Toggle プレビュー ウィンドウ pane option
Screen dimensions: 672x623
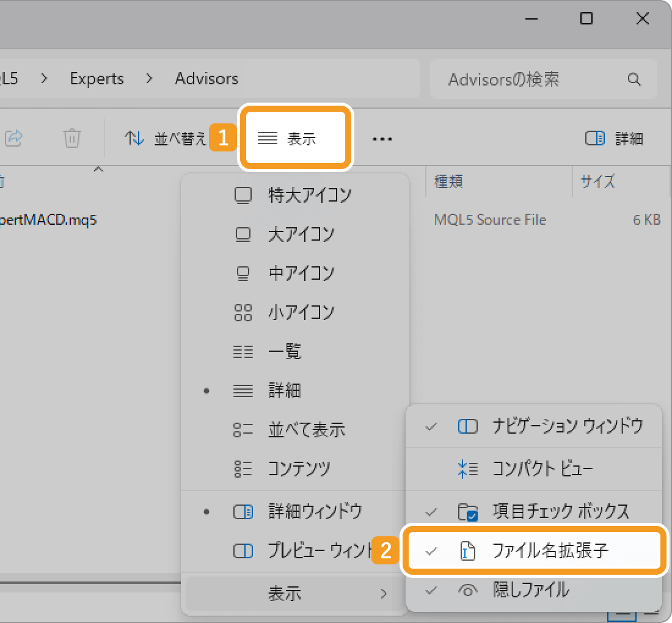295,550
